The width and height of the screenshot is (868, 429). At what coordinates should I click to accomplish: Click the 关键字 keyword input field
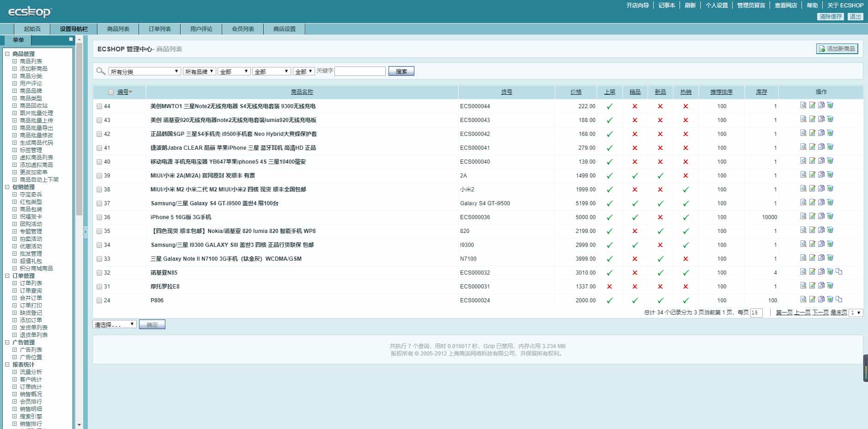tap(360, 71)
